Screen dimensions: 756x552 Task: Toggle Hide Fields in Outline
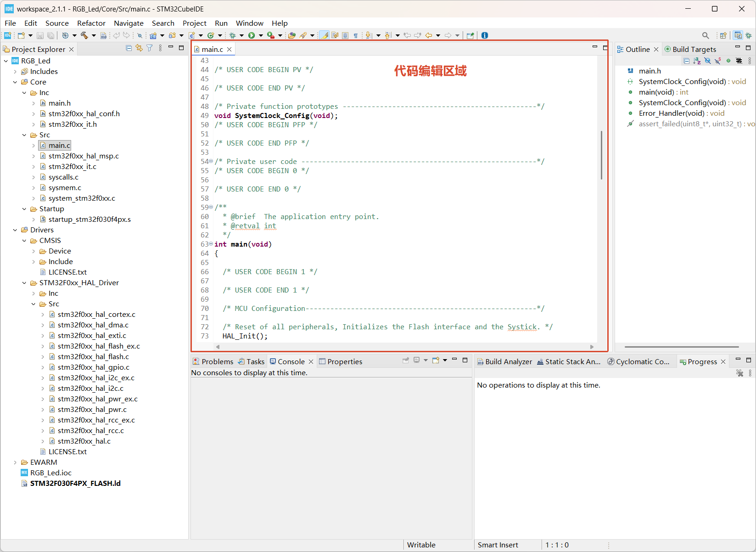pyautogui.click(x=707, y=61)
